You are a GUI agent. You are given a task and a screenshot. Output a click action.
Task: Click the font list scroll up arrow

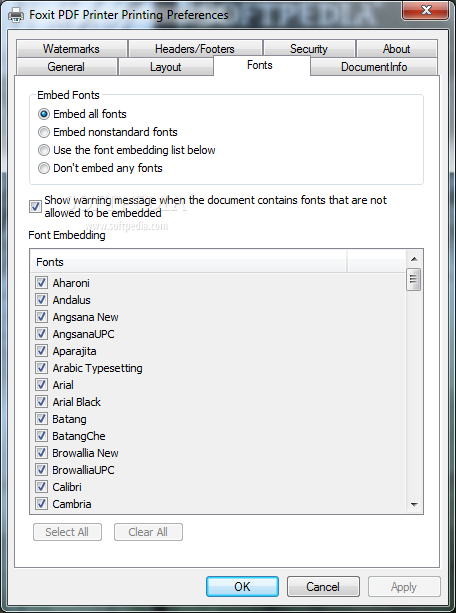coord(414,259)
